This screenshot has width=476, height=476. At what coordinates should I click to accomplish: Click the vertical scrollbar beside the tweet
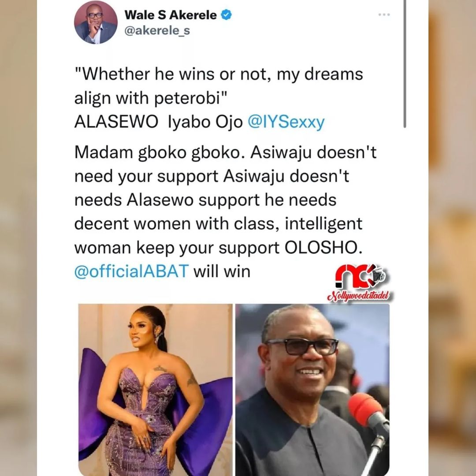405,64
